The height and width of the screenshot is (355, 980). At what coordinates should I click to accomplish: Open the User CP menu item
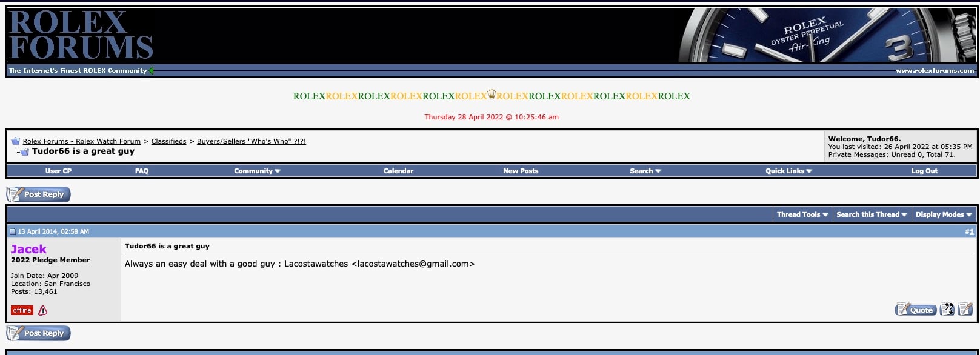58,171
